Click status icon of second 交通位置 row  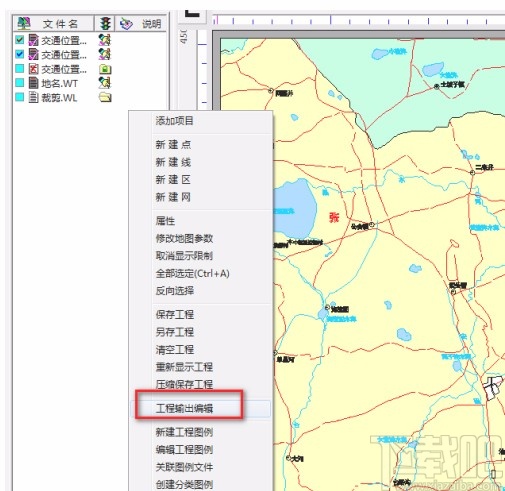pyautogui.click(x=105, y=54)
